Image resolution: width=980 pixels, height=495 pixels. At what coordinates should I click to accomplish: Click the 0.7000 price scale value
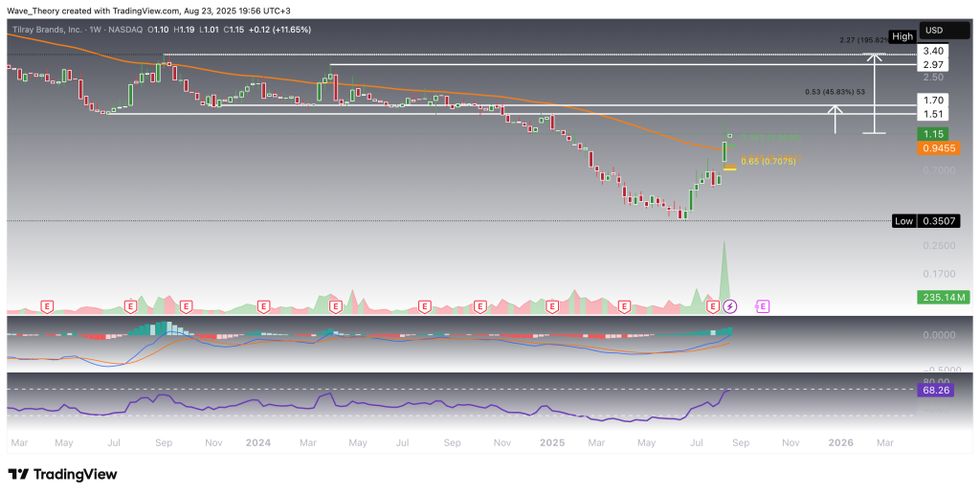(x=938, y=170)
